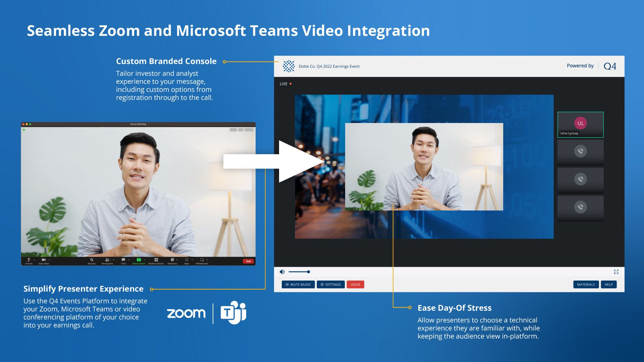Expand audio options arrow beside Unmute
Screen dimensions: 644x362
click(34, 260)
